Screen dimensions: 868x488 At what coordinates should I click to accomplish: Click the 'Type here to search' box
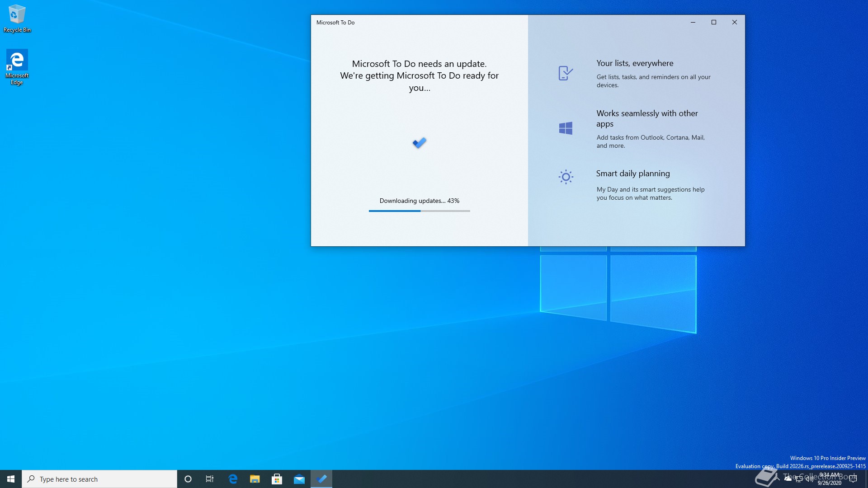click(99, 479)
